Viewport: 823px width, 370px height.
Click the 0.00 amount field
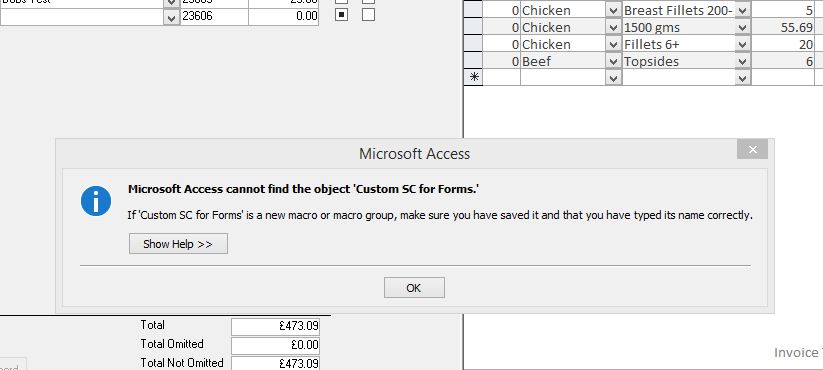tap(283, 17)
